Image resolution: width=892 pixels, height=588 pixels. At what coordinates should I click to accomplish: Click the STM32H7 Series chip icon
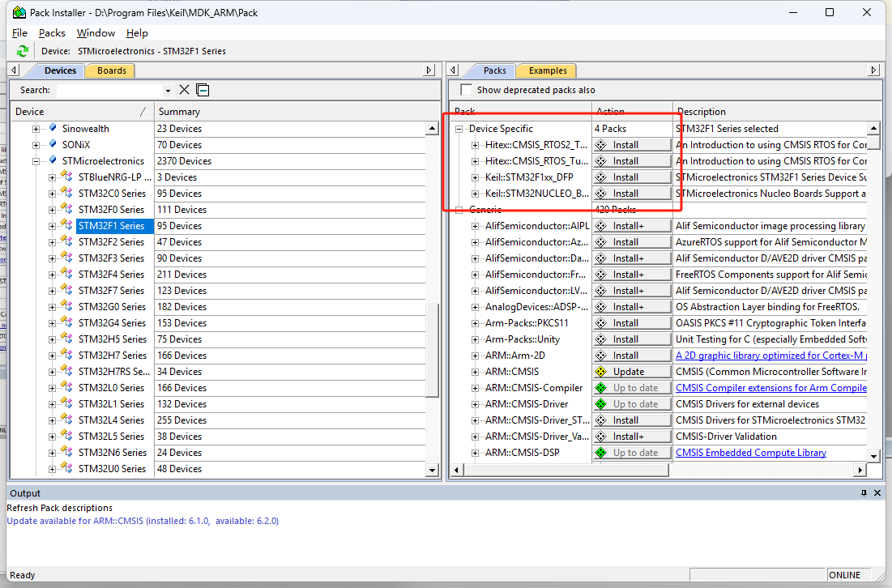click(66, 355)
